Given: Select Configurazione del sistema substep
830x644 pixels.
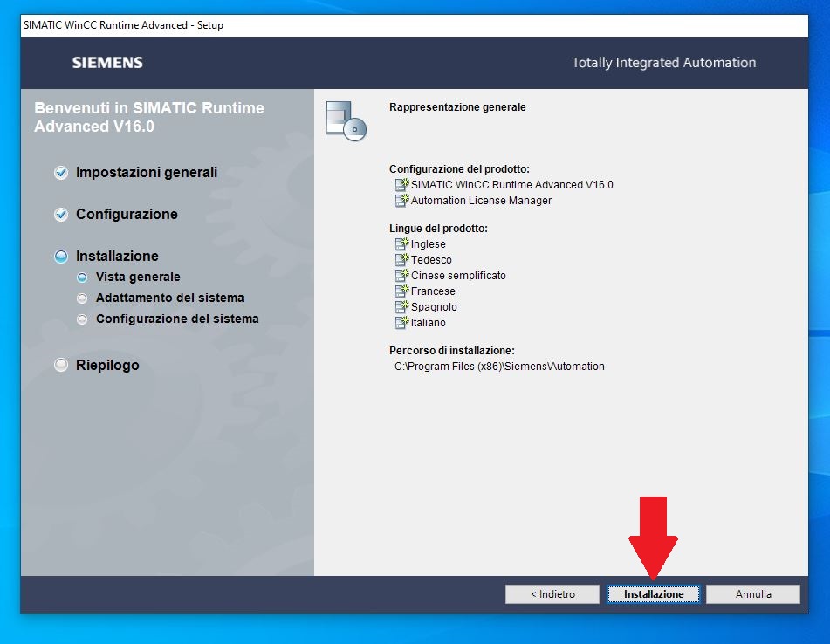Looking at the screenshot, I should tap(177, 319).
